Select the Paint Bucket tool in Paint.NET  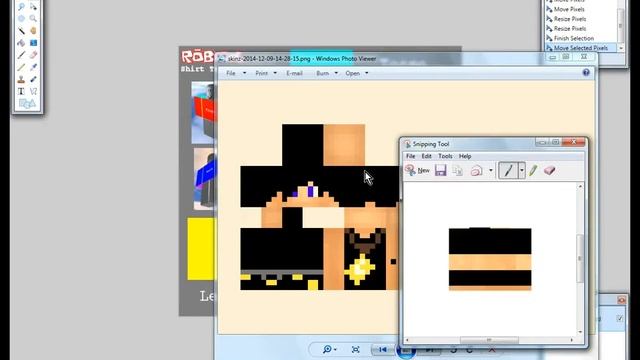pos(21,43)
